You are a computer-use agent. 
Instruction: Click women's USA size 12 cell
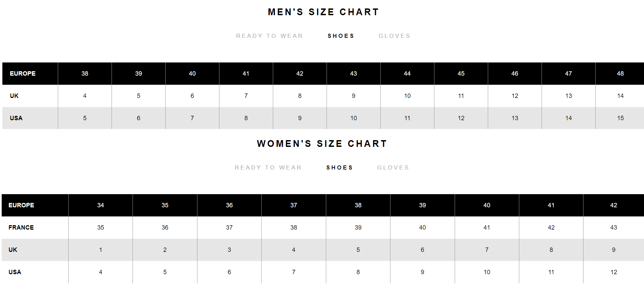[x=614, y=272]
